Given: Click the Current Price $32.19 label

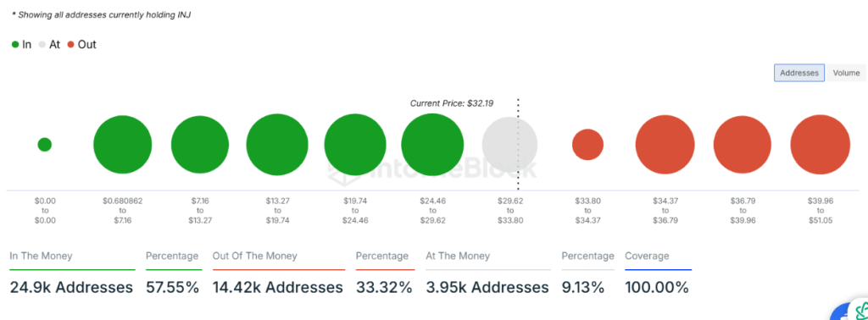Looking at the screenshot, I should [x=451, y=103].
